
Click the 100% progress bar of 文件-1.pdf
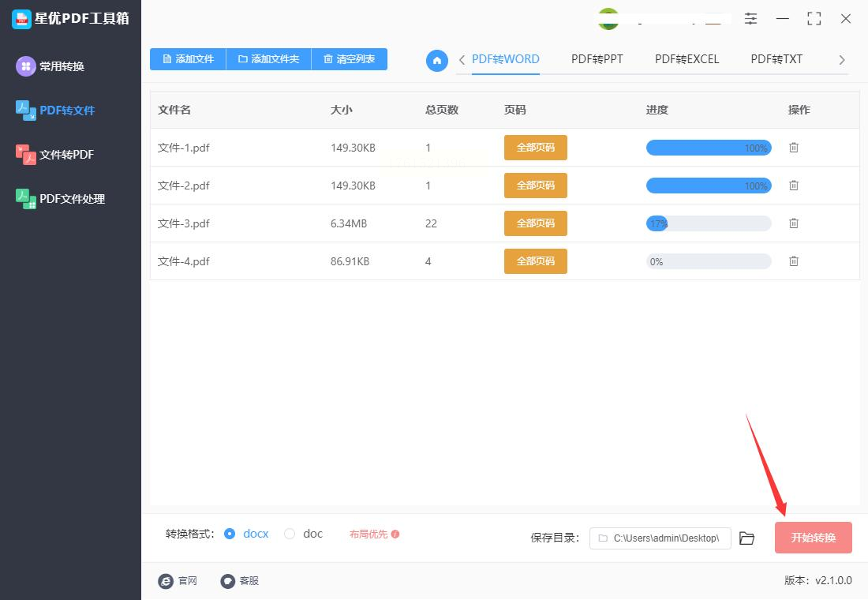(709, 148)
